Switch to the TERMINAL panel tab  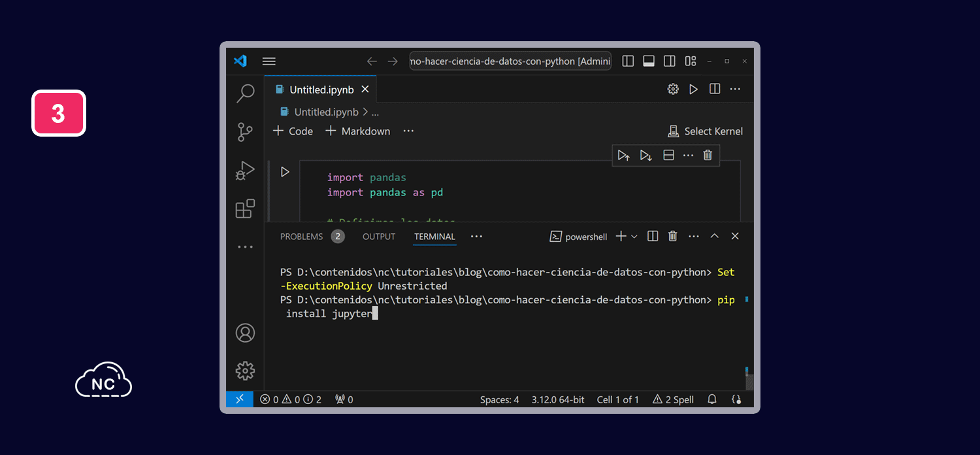pos(434,237)
